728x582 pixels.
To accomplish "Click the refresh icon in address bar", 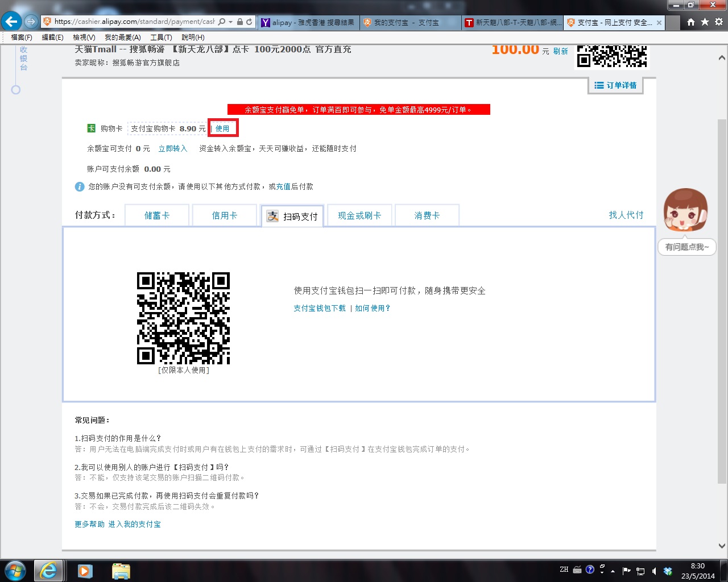I will [249, 22].
